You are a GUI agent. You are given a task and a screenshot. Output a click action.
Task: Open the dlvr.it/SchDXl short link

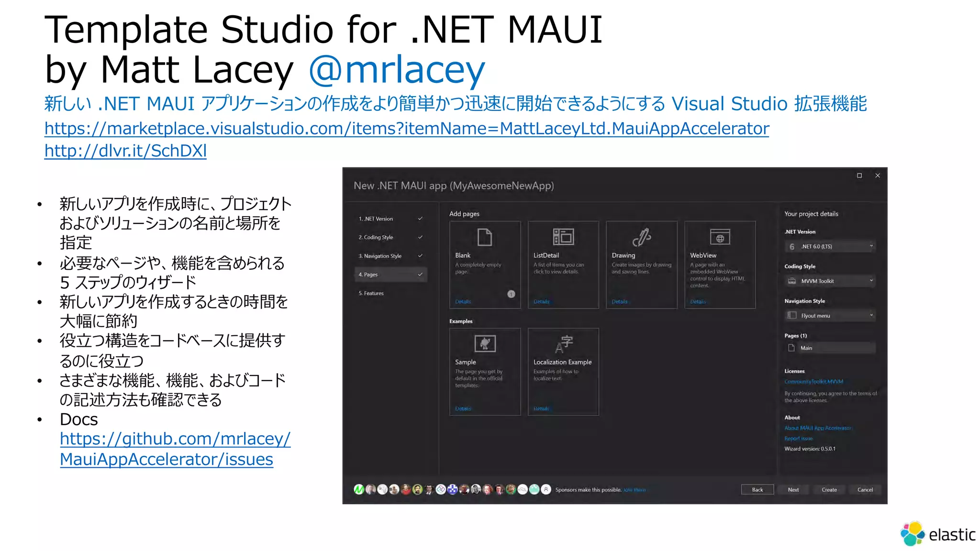point(125,151)
